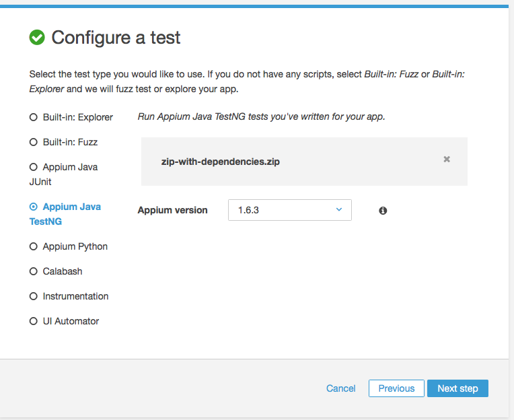This screenshot has width=514, height=420.
Task: Click the Cancel link
Action: [x=340, y=388]
